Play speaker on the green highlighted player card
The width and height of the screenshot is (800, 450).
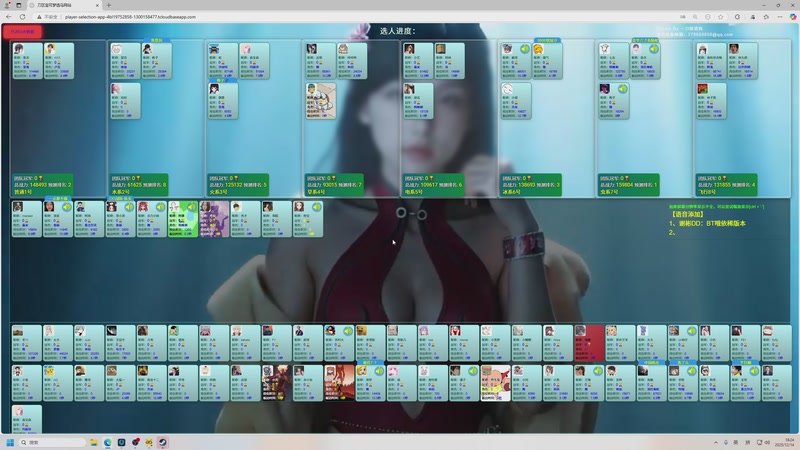[x=191, y=207]
